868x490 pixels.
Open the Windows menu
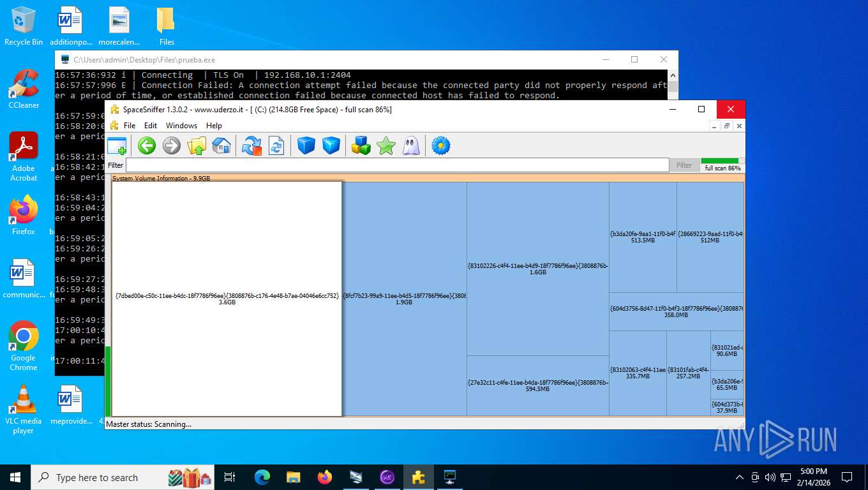point(181,126)
